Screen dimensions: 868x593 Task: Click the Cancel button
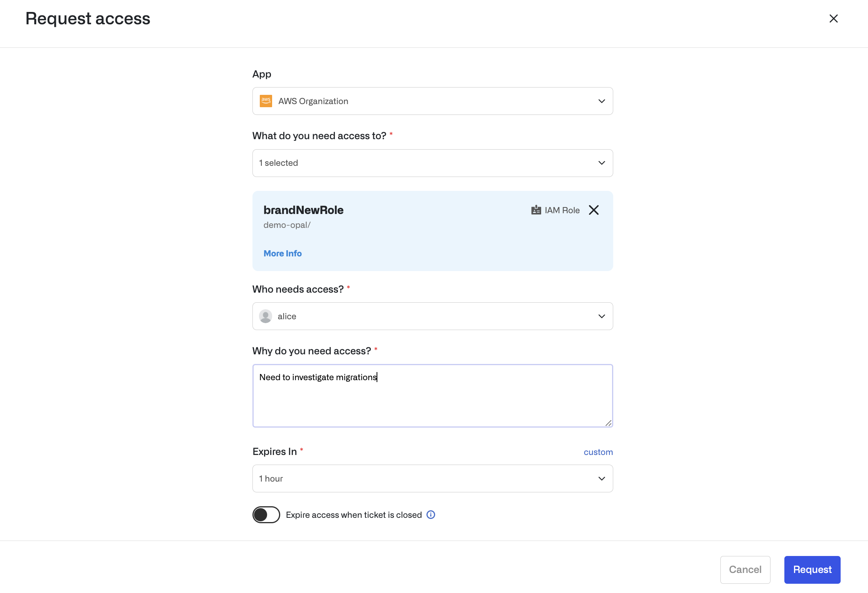[x=745, y=569]
